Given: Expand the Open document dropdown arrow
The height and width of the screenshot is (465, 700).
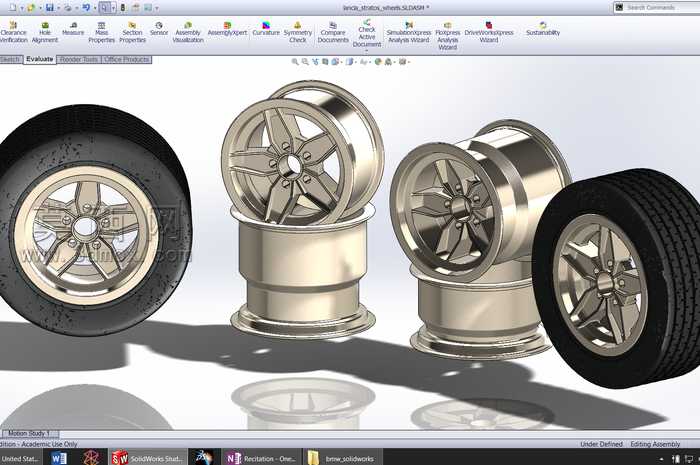Looking at the screenshot, I should click(40, 8).
